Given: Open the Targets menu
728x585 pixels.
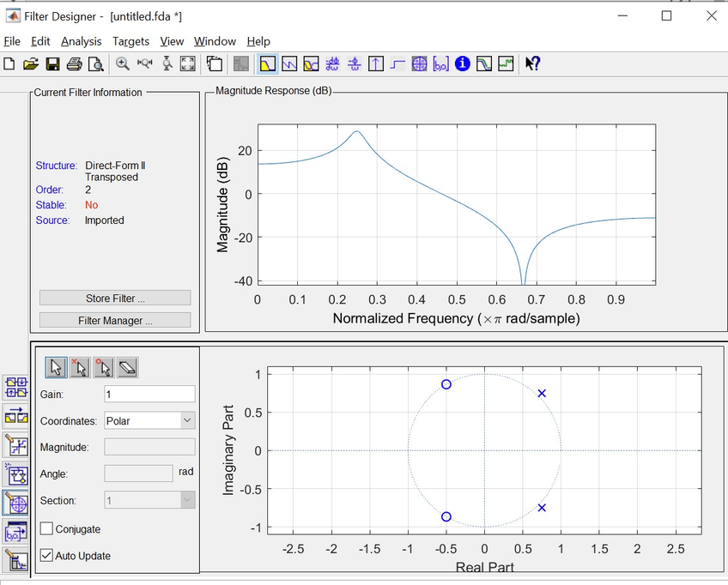Looking at the screenshot, I should tap(130, 41).
